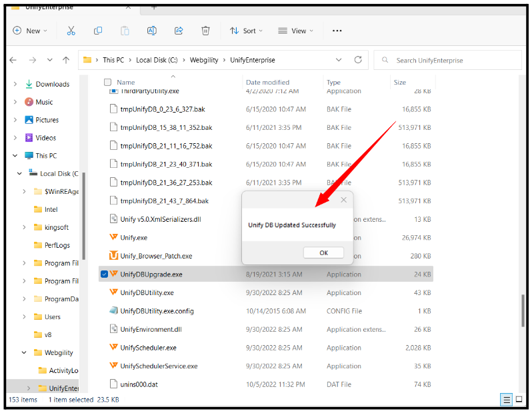Select Webgility in address breadcrumb

(x=204, y=60)
